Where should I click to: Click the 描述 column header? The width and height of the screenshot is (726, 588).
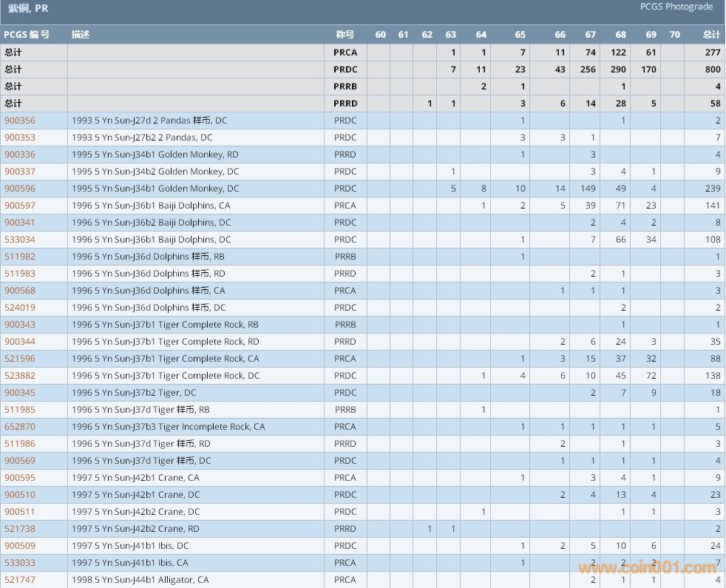(x=81, y=35)
